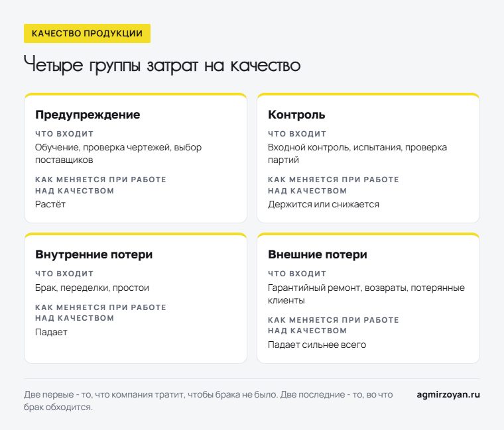Click 'ЧТО ВХОДИТ' label in Предупреждение card

pyautogui.click(x=64, y=134)
